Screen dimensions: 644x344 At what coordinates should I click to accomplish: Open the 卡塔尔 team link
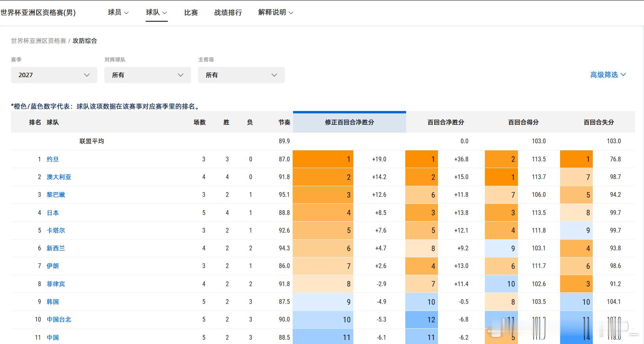[56, 230]
